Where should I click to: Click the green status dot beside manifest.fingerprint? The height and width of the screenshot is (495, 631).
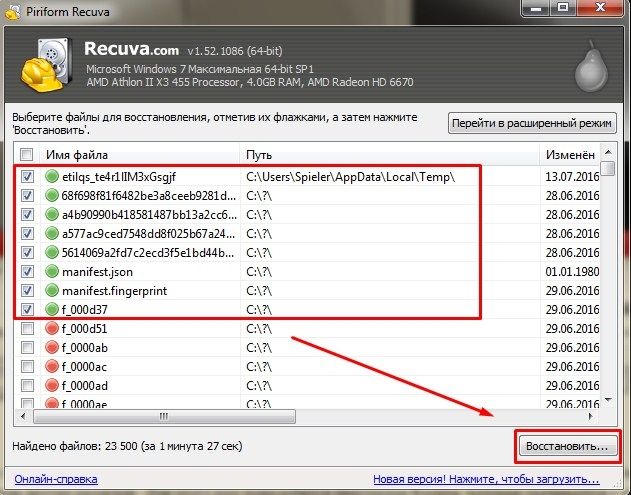click(x=52, y=291)
